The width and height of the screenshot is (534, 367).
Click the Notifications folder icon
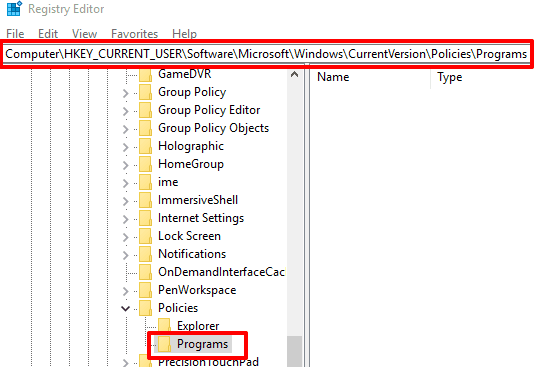coord(145,254)
